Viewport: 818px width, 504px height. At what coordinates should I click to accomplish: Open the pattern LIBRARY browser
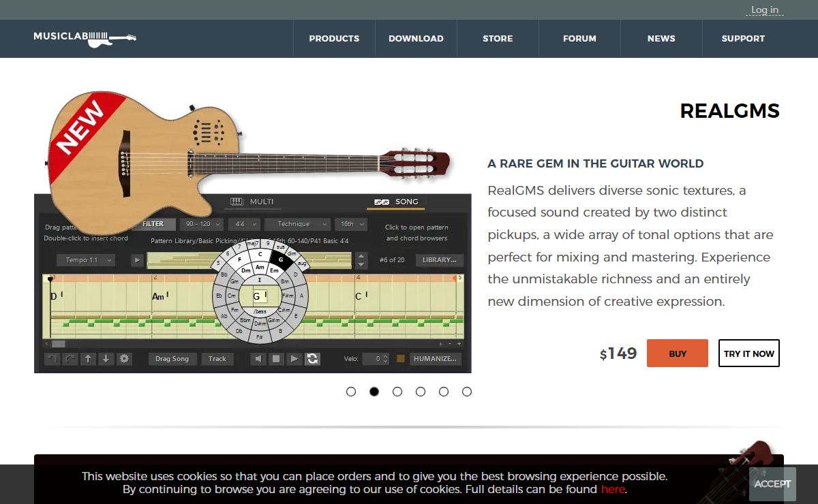(440, 260)
